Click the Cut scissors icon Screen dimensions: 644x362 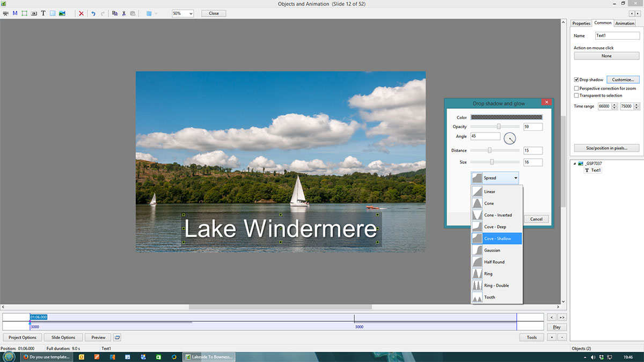coord(123,13)
